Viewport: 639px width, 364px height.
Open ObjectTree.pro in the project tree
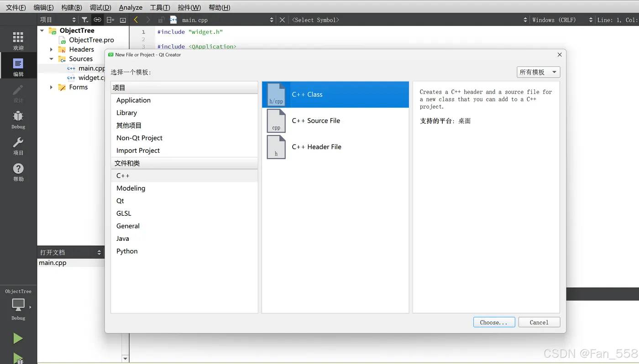(x=91, y=40)
